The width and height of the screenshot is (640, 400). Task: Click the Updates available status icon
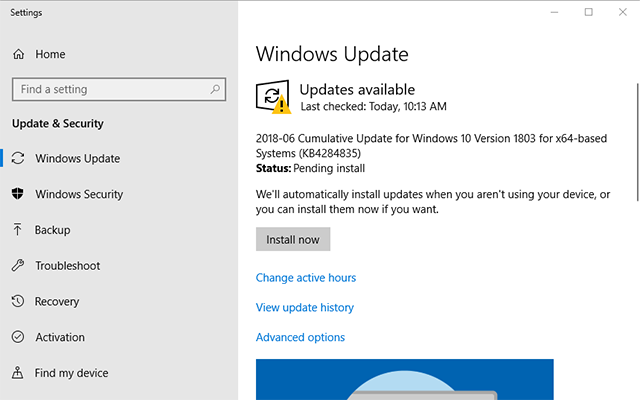click(272, 97)
